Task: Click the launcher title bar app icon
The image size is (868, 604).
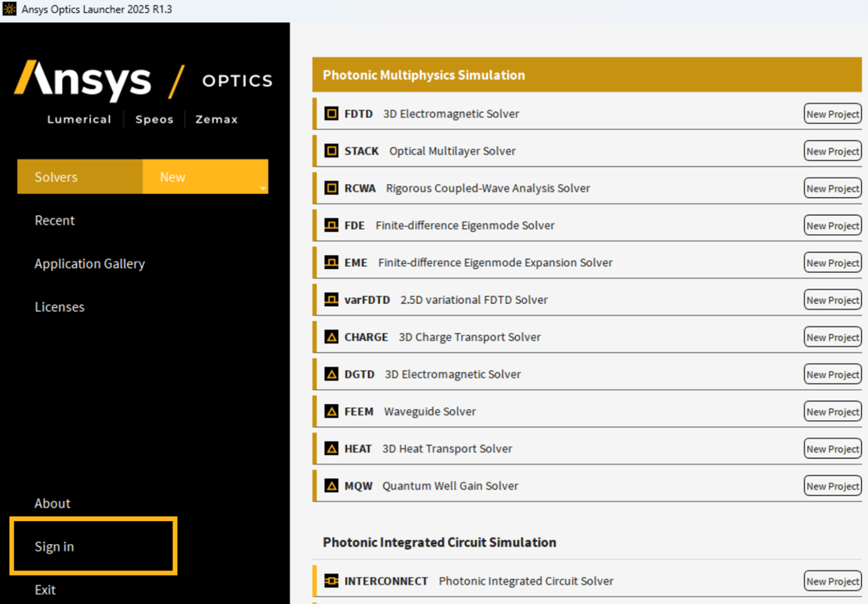Action: pos(9,9)
